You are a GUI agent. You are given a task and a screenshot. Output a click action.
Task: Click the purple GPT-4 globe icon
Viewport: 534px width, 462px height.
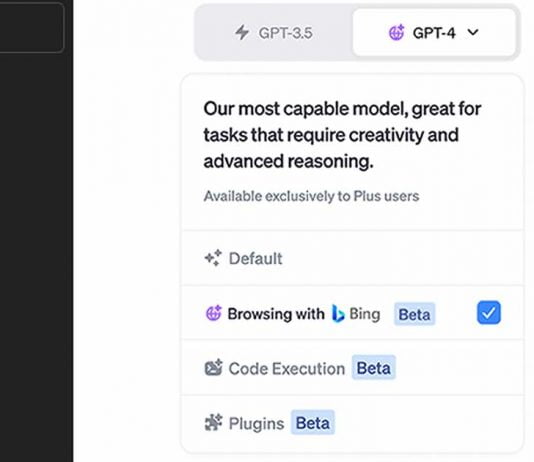396,33
